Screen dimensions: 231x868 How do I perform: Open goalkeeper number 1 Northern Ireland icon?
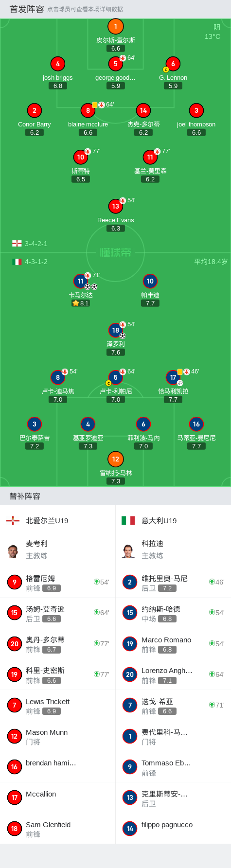tap(115, 27)
